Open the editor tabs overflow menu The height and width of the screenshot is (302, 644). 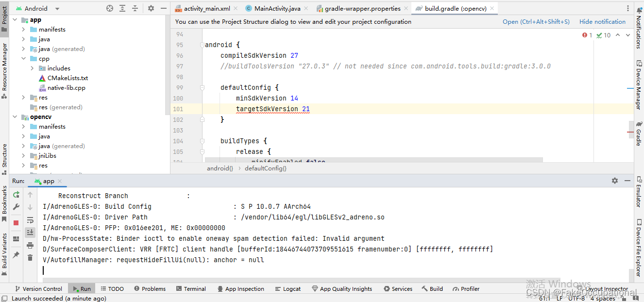[x=627, y=8]
